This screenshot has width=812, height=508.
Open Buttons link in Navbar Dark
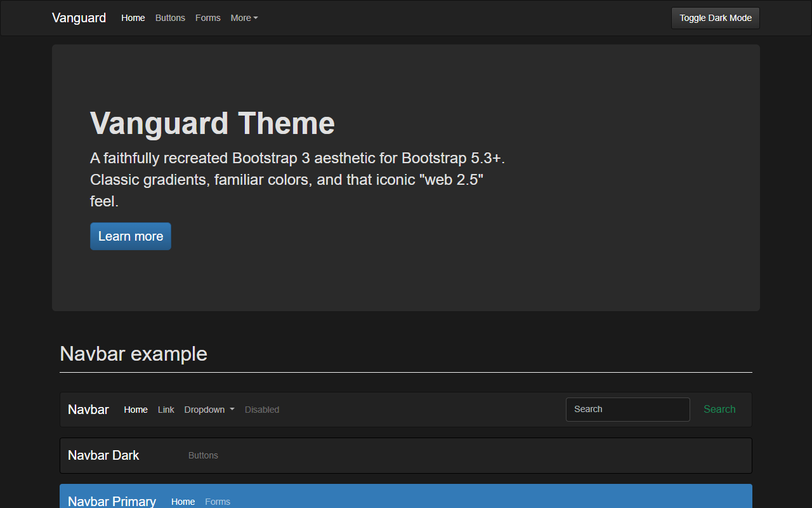(203, 455)
